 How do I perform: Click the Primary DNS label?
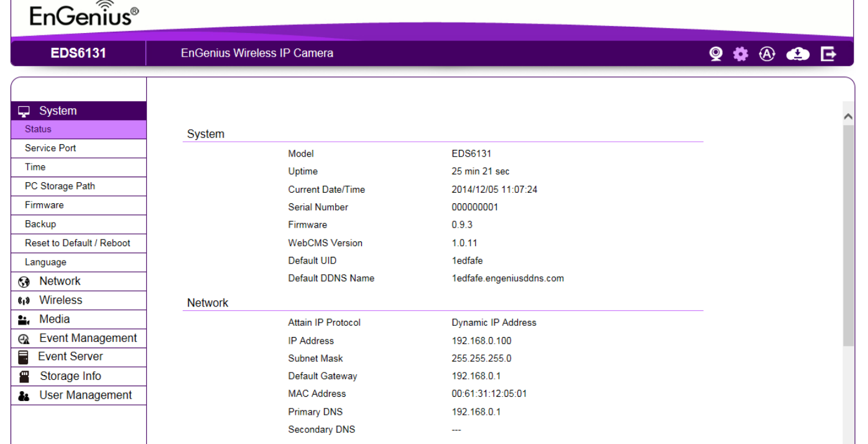pos(315,412)
